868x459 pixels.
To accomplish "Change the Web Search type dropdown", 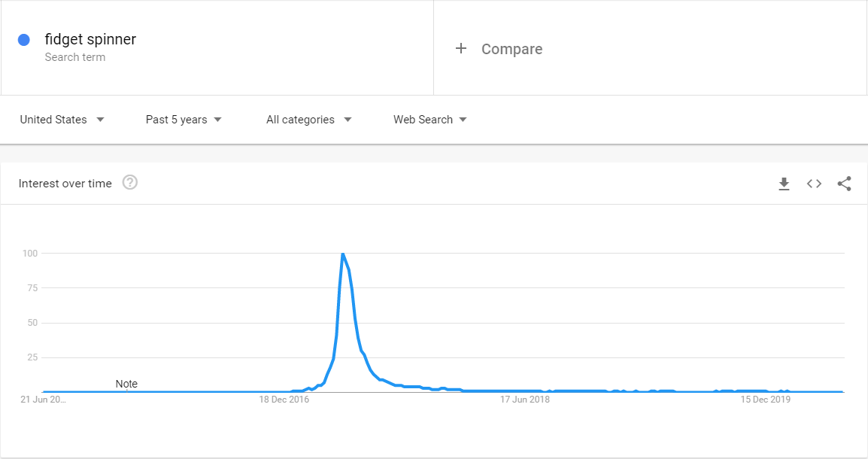I will 429,120.
